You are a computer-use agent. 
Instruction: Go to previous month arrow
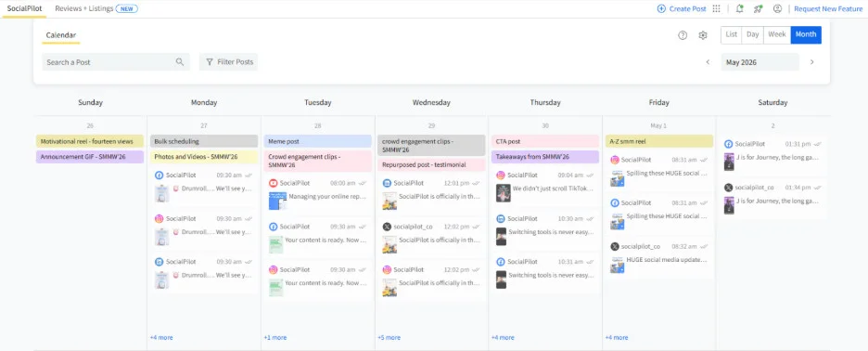[708, 62]
